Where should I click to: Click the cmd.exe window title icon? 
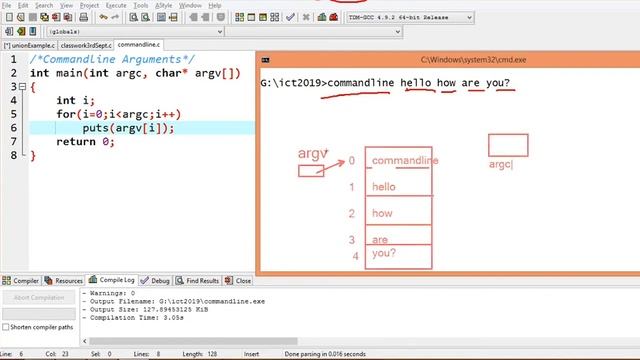coord(265,60)
